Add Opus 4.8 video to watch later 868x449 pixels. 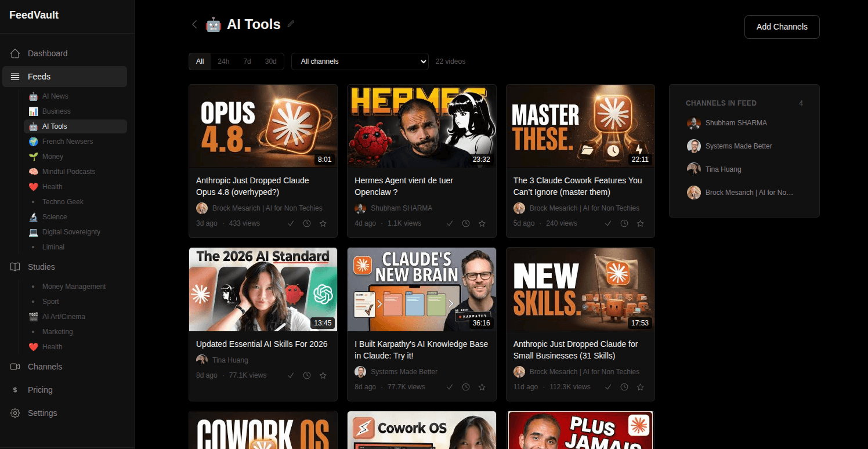click(307, 223)
